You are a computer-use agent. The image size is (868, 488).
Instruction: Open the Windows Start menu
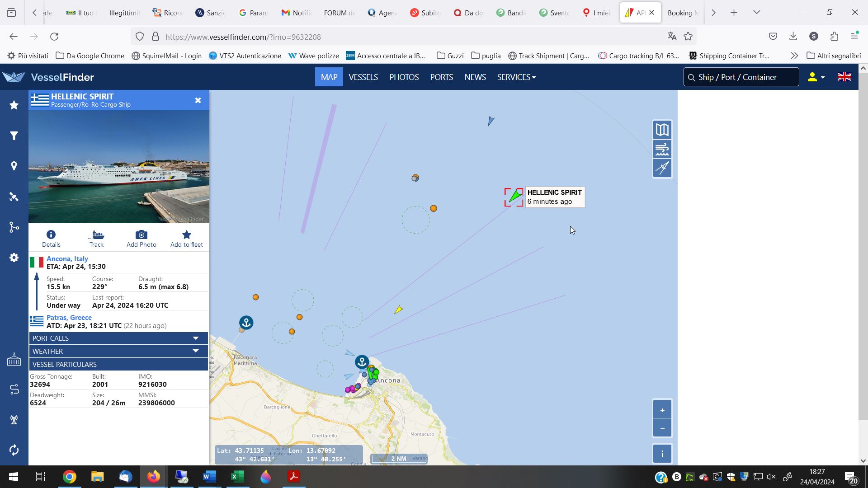(14, 477)
